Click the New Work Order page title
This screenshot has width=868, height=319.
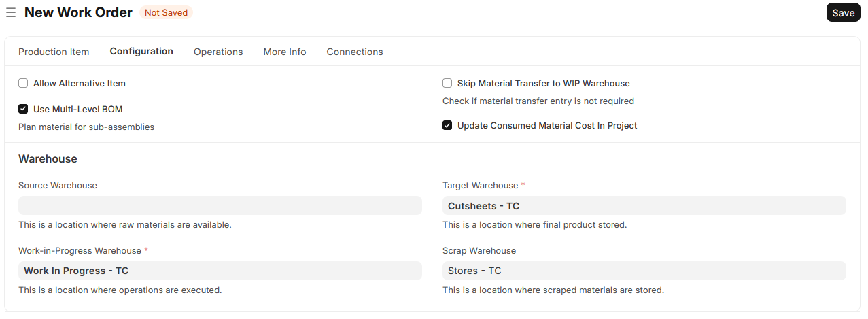click(x=79, y=13)
